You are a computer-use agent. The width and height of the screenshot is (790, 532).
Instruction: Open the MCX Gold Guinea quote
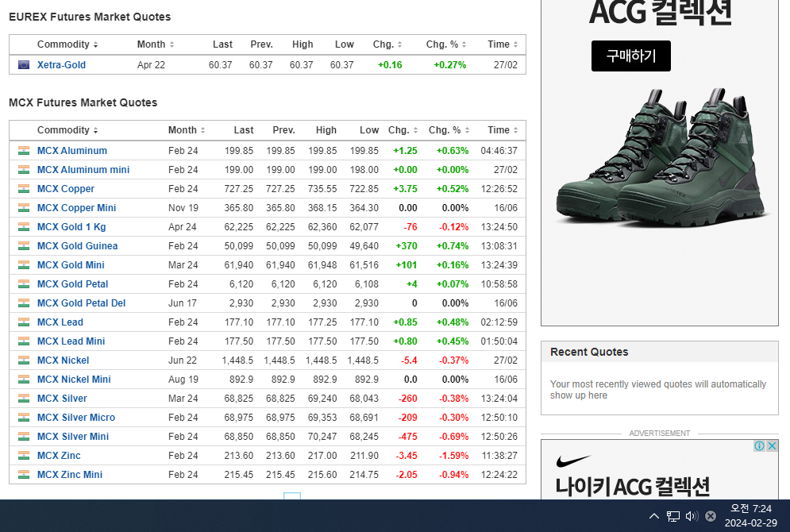78,246
